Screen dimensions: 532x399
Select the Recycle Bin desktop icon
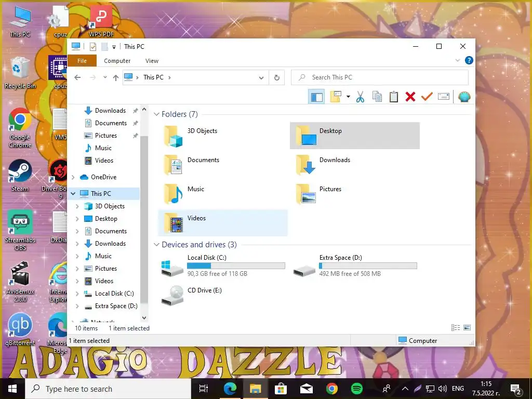point(20,73)
